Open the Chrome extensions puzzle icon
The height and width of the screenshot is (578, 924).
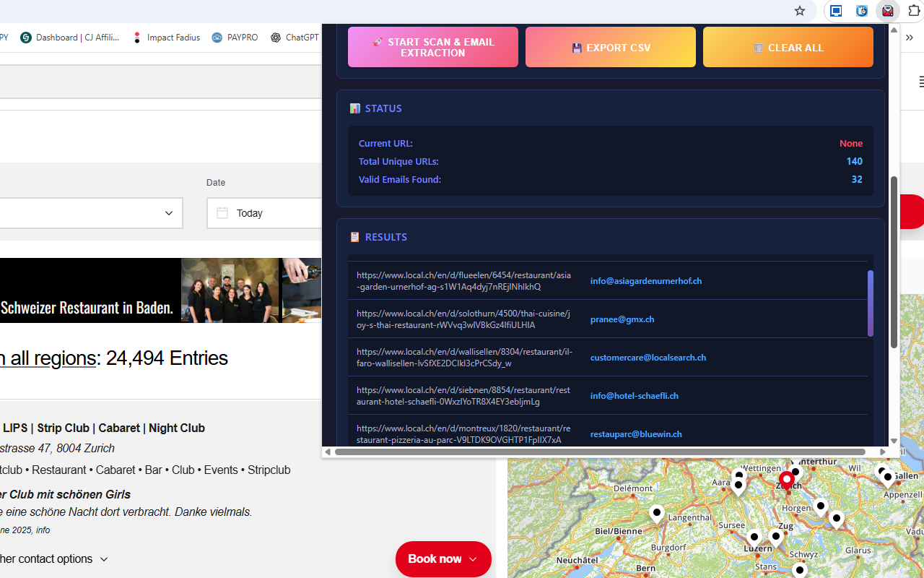point(914,11)
